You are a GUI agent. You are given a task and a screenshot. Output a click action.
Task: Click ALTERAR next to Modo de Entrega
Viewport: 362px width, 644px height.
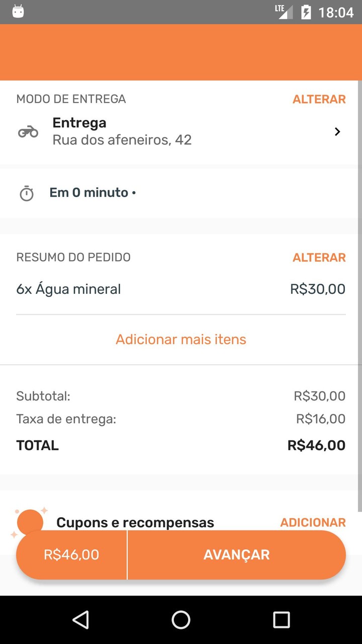(x=319, y=100)
